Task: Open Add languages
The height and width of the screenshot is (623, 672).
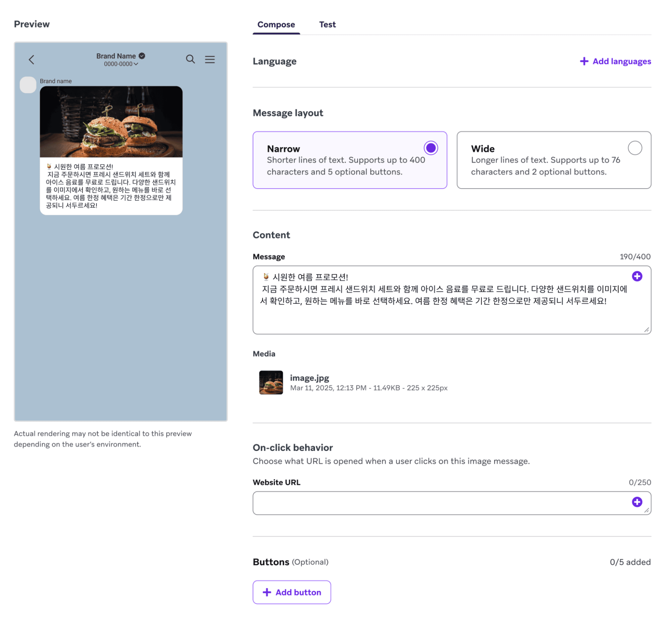Action: (622, 61)
